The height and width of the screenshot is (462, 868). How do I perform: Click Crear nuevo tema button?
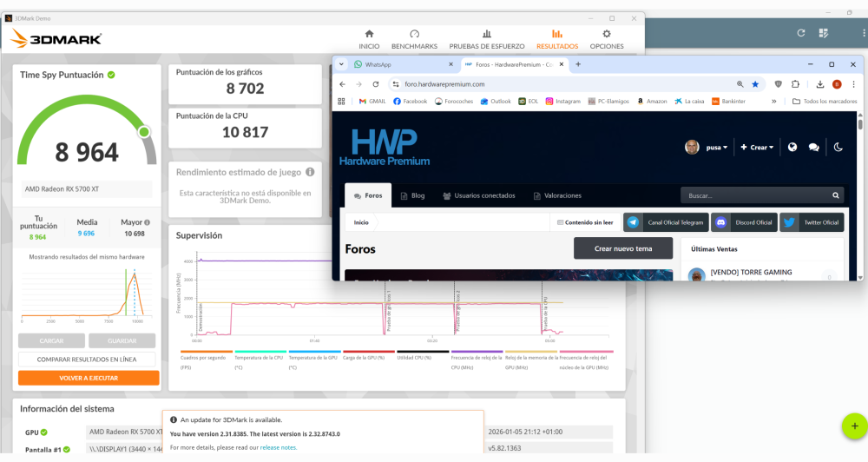click(622, 248)
